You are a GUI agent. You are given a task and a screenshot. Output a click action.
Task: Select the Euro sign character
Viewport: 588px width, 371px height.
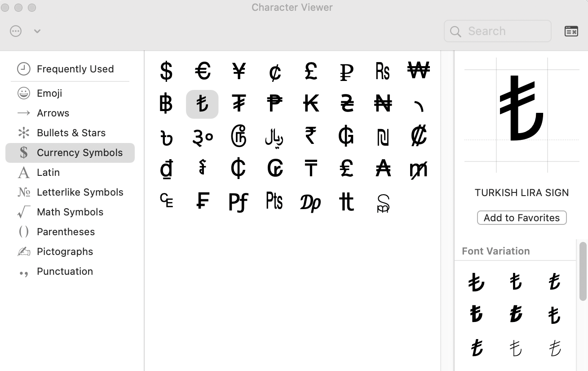(202, 70)
